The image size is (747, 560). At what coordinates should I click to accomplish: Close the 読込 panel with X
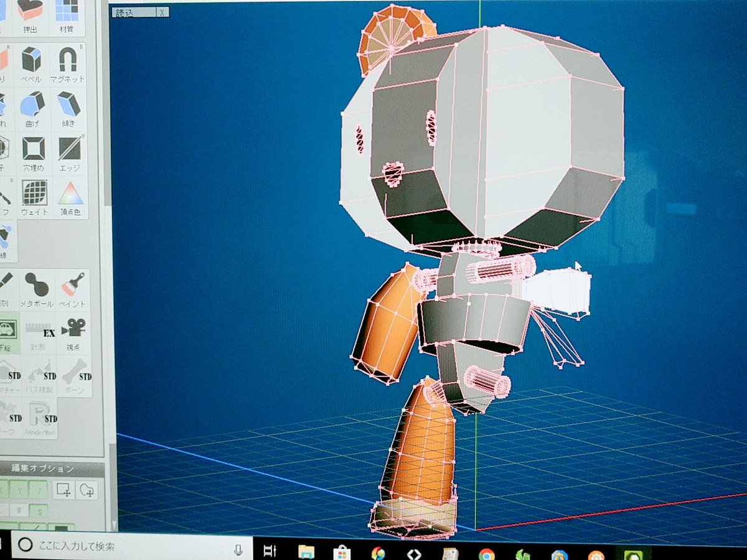pyautogui.click(x=162, y=12)
